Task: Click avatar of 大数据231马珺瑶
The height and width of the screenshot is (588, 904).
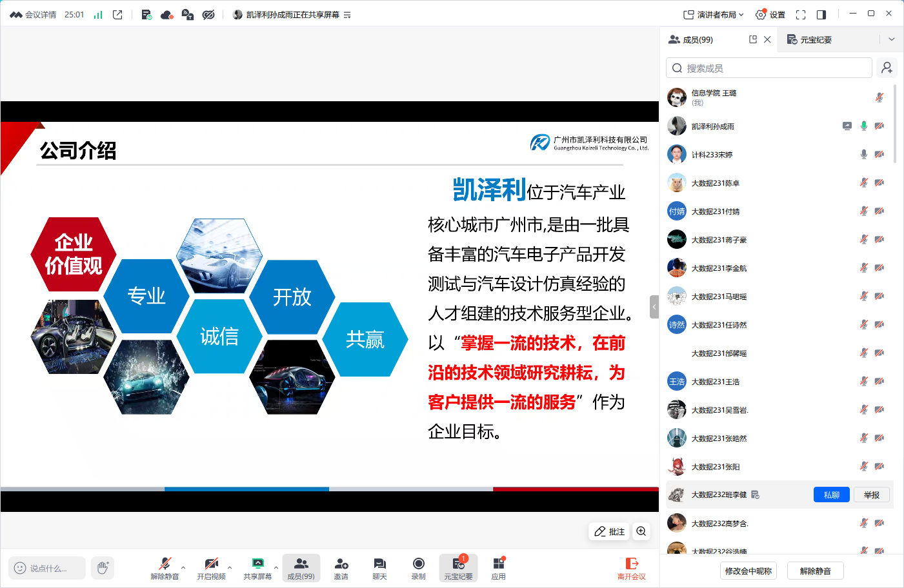Action: 677,296
